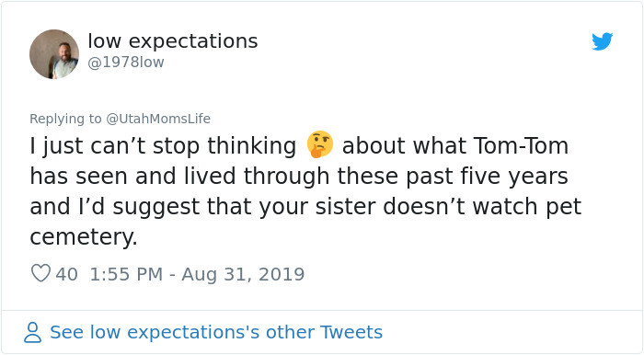Click the 40 likes count
Viewport: 644px width, 355px height.
click(66, 274)
